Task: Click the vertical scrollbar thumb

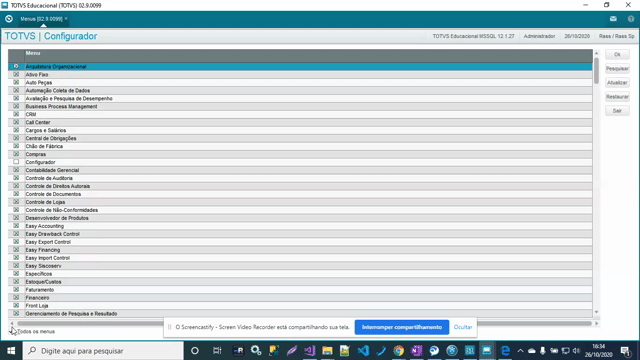Action: 596,71
